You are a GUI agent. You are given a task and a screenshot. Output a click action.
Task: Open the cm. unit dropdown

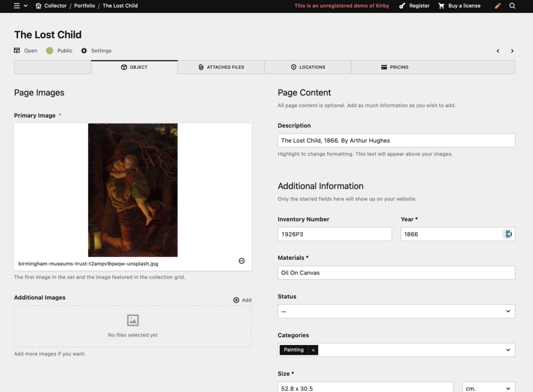[489, 387]
